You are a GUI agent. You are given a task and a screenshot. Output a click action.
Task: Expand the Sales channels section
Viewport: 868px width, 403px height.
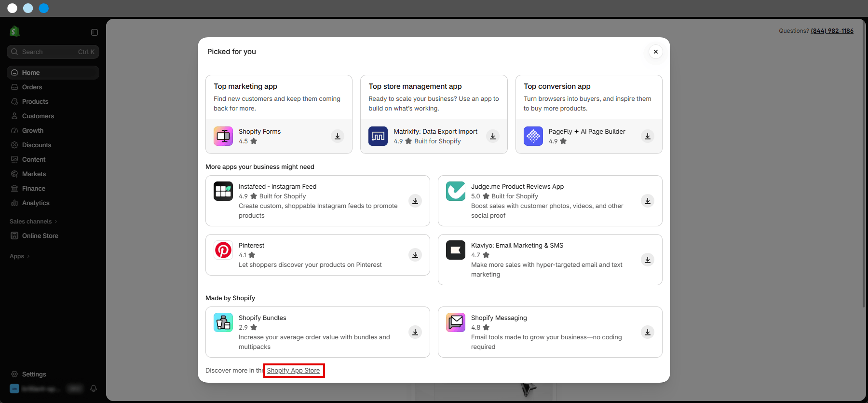(x=33, y=222)
